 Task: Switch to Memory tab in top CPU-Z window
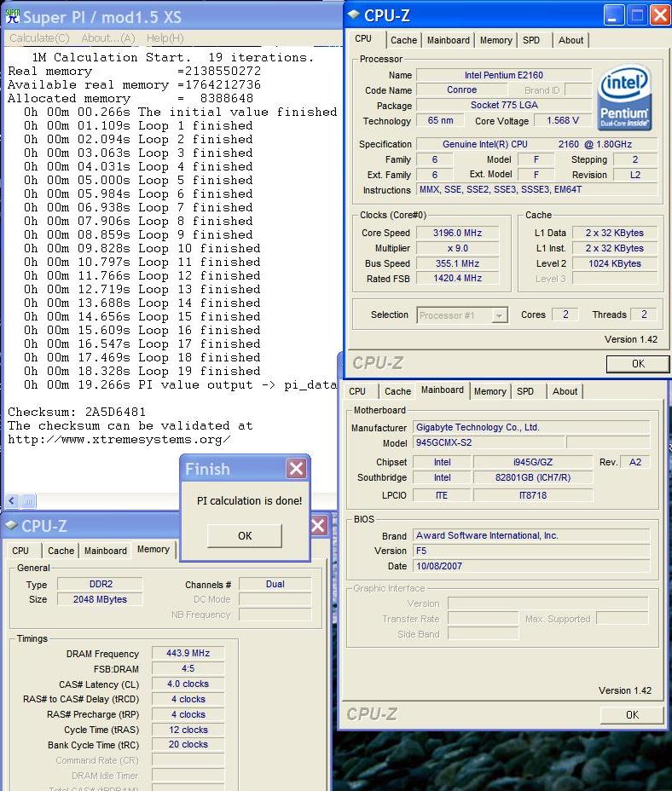(x=495, y=40)
